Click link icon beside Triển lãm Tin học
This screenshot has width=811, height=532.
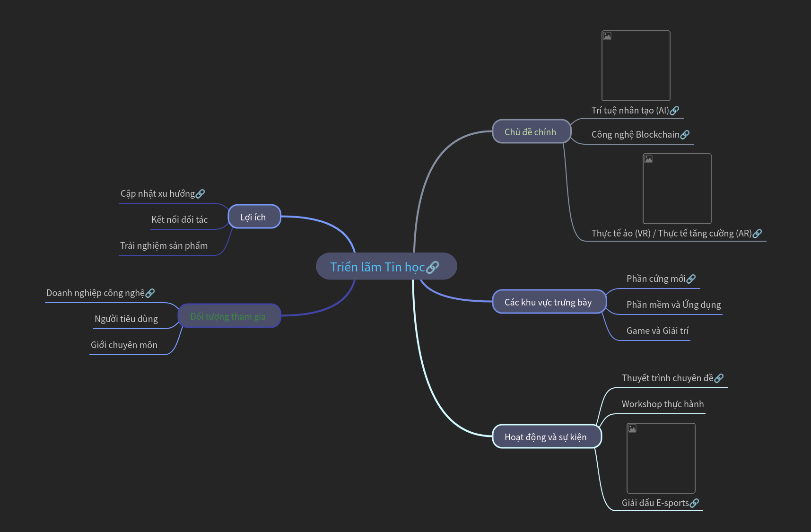432,268
